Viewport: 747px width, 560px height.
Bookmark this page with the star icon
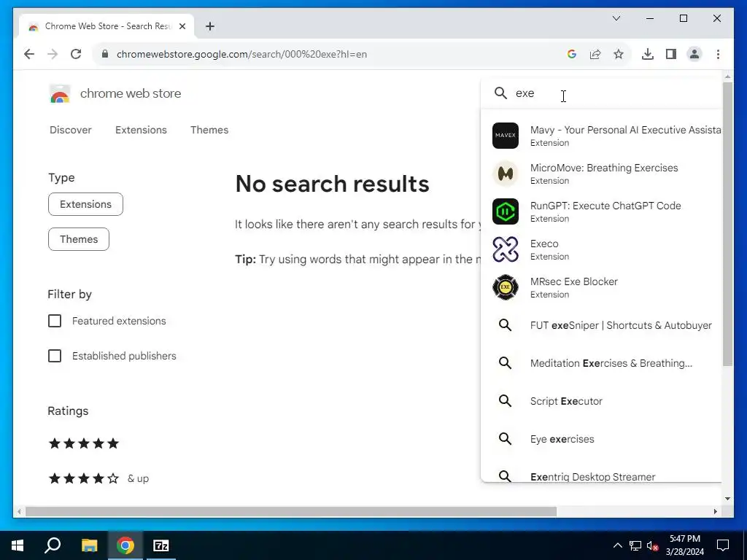pos(619,54)
